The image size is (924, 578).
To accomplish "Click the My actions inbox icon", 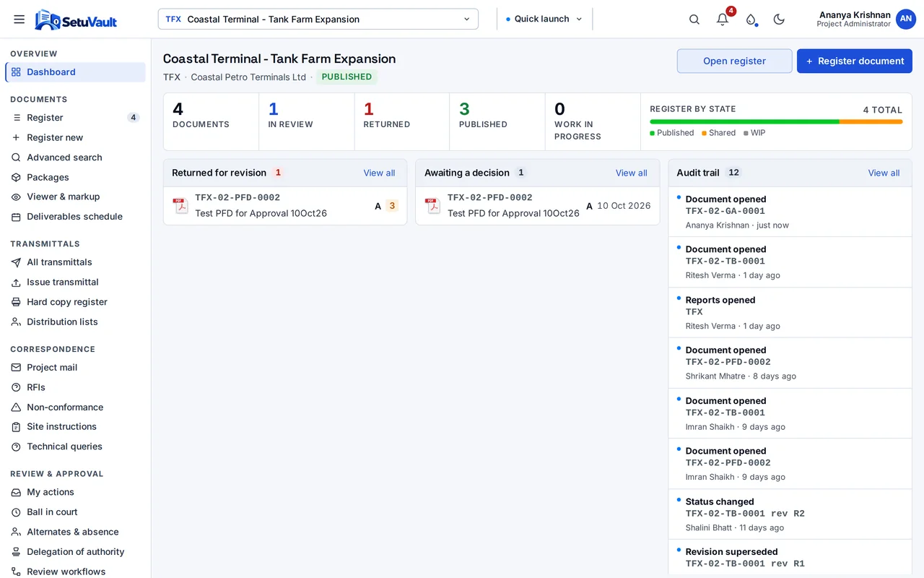I will pos(16,492).
